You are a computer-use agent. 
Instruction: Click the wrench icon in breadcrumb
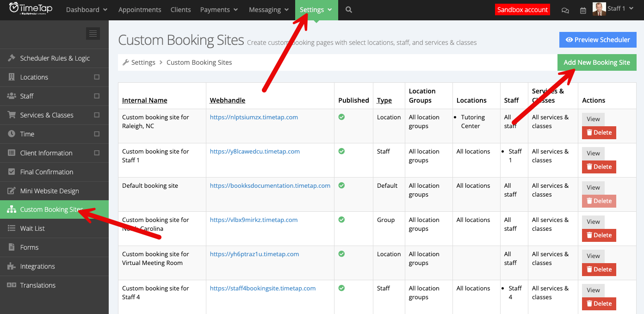125,62
